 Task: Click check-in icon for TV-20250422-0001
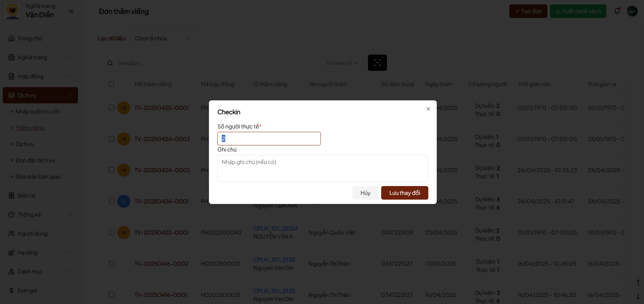pyautogui.click(x=124, y=232)
